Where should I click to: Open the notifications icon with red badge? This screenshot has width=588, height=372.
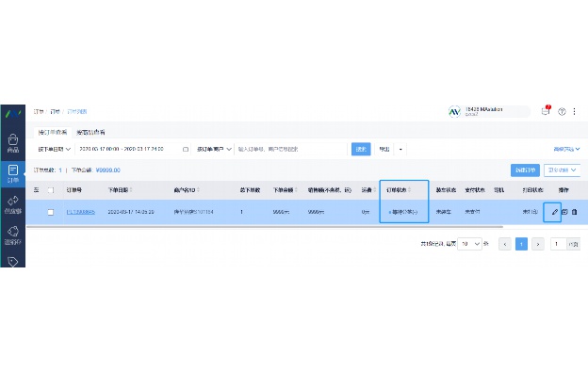click(546, 111)
